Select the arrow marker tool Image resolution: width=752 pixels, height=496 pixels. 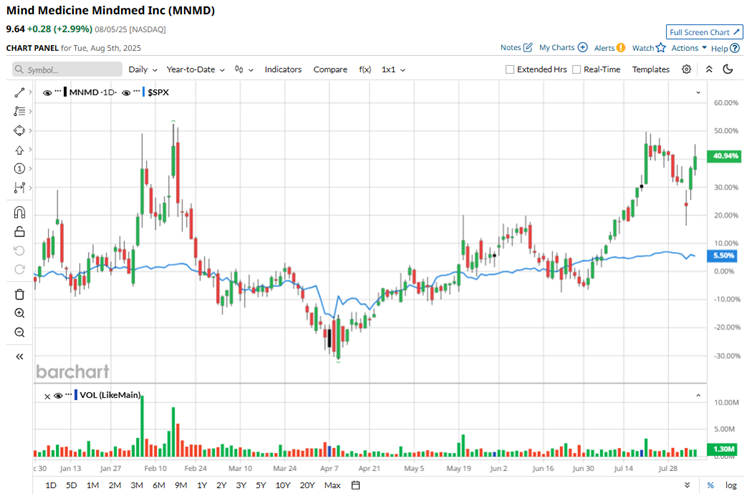click(19, 150)
